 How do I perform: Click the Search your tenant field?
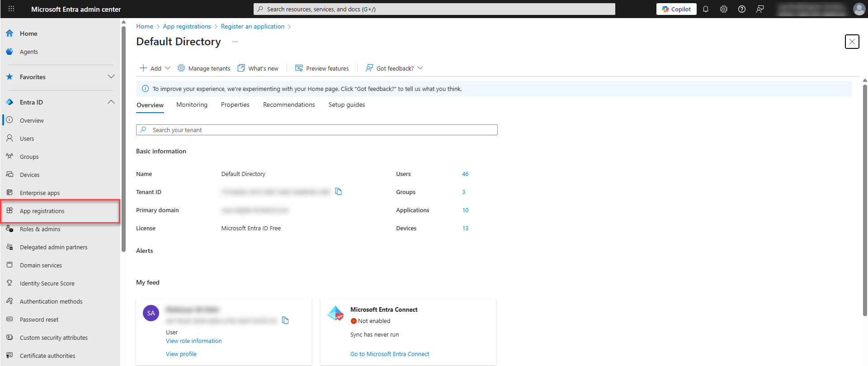pyautogui.click(x=317, y=130)
